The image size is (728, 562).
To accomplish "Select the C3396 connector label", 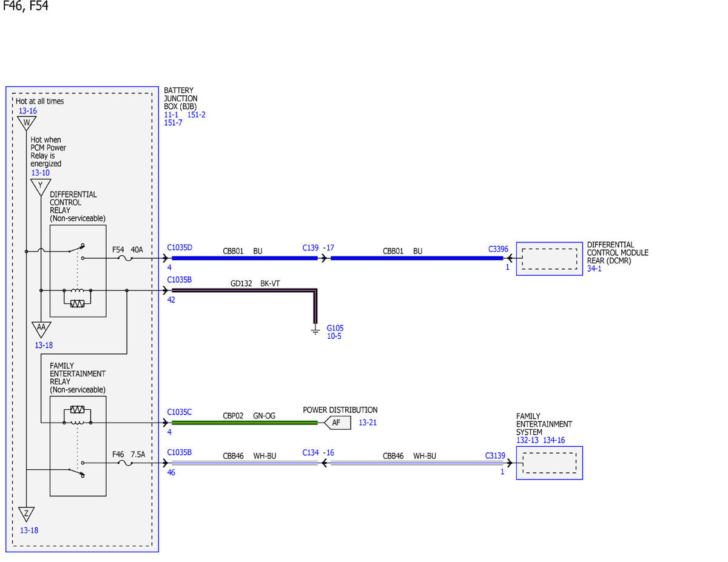I will (499, 249).
